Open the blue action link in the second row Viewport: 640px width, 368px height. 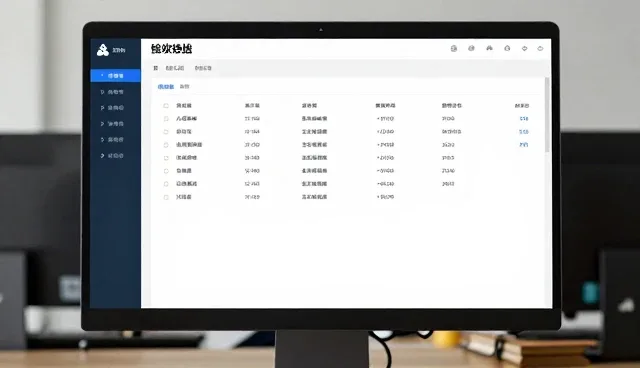coord(524,132)
